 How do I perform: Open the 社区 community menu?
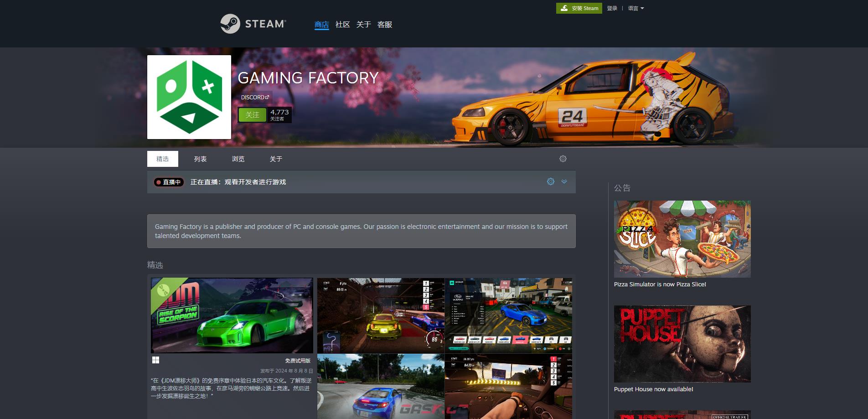tap(342, 25)
